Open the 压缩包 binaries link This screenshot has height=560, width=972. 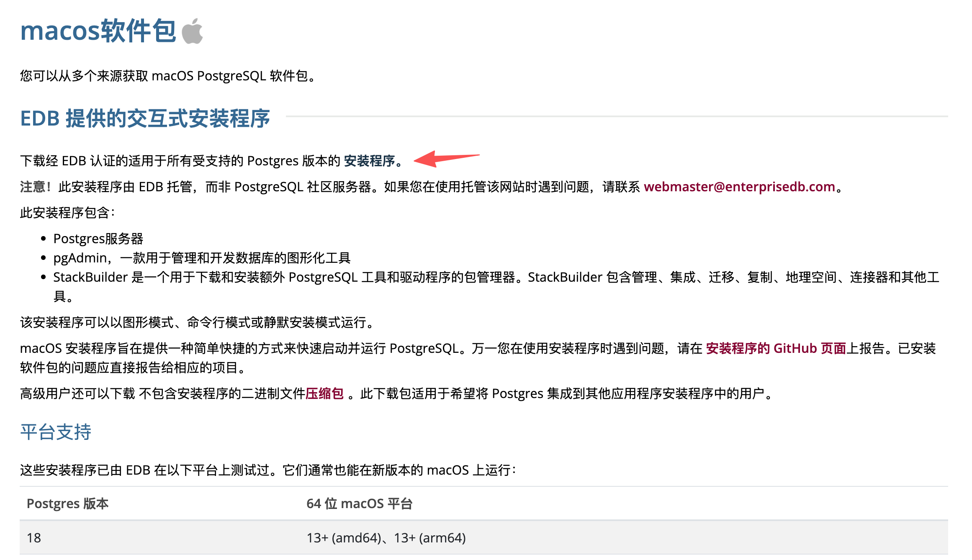point(324,393)
